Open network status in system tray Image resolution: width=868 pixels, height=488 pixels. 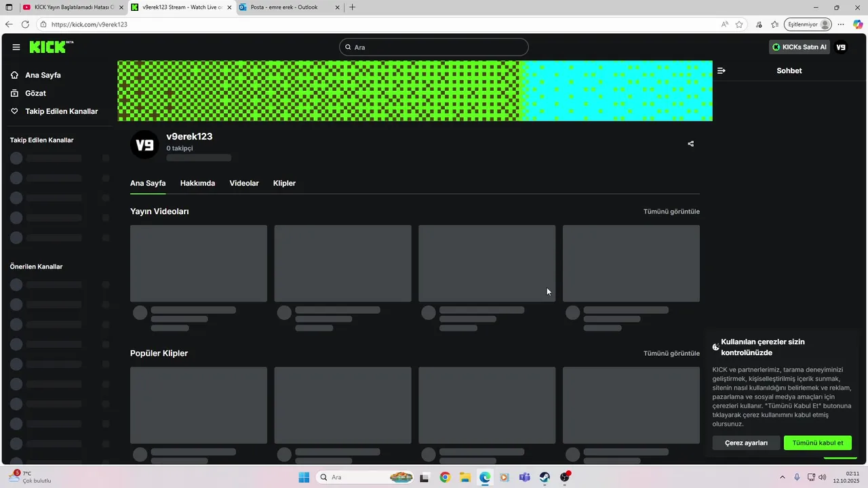(811, 477)
